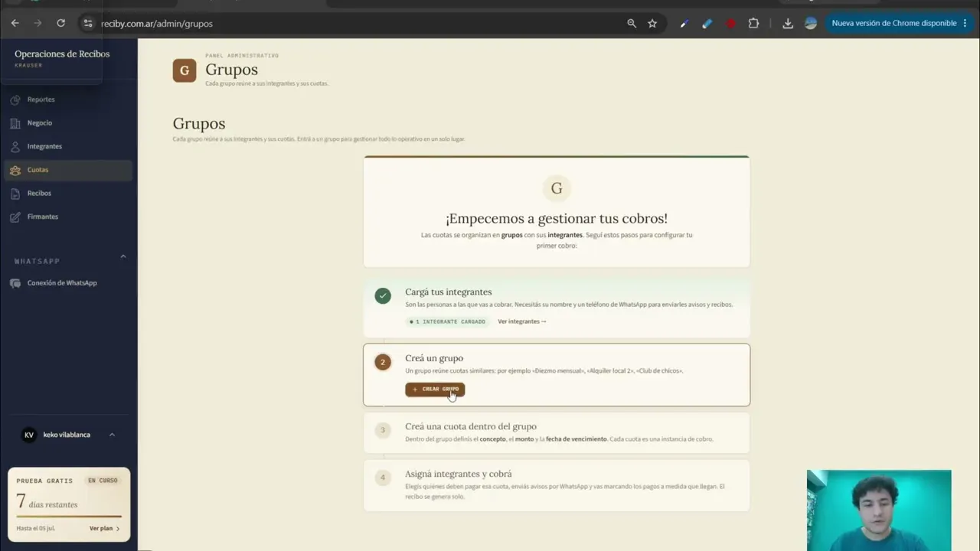
Task: Click the Nueva versión de Chrome disponible button
Action: pyautogui.click(x=894, y=23)
